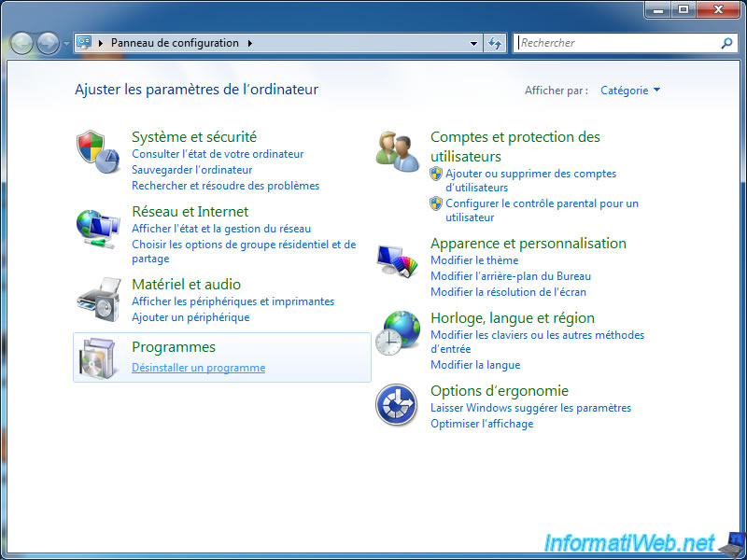Click Modifier la résolution de l'écran

click(508, 292)
